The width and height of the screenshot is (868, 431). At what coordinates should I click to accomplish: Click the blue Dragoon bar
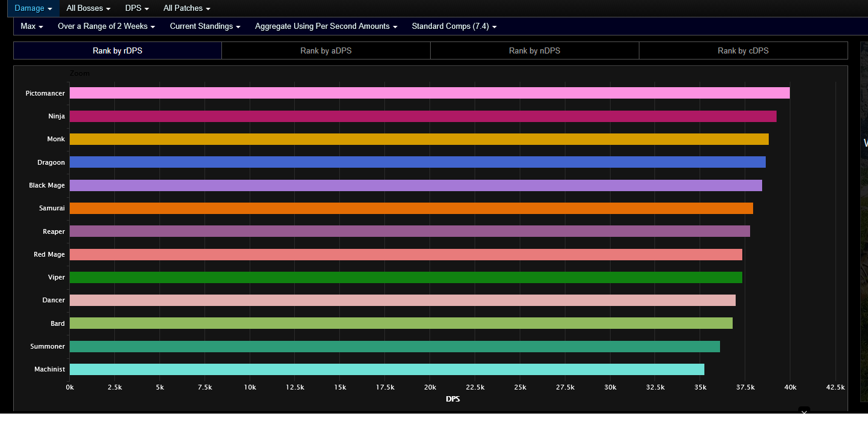(417, 162)
